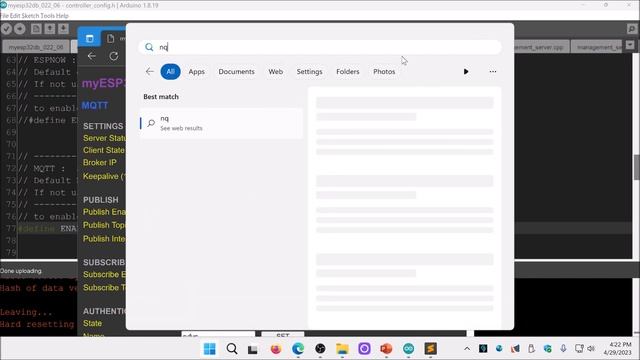Click the search text field containing 'nq'

pyautogui.click(x=320, y=47)
